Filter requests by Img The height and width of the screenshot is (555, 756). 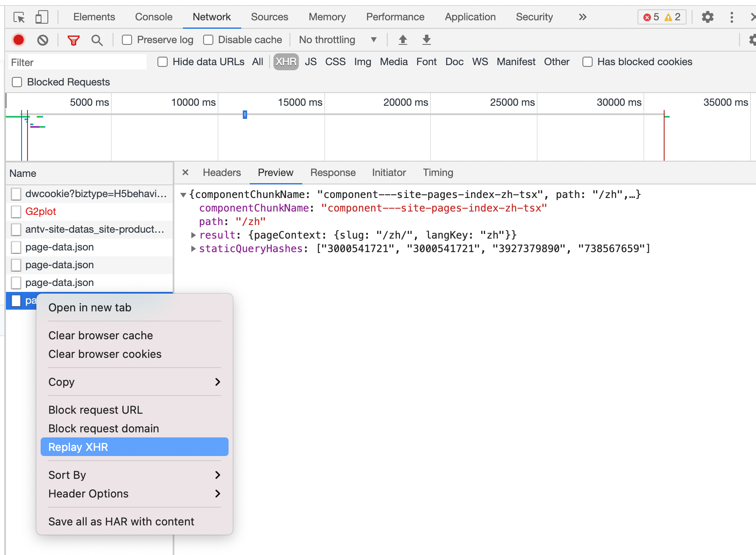(362, 62)
